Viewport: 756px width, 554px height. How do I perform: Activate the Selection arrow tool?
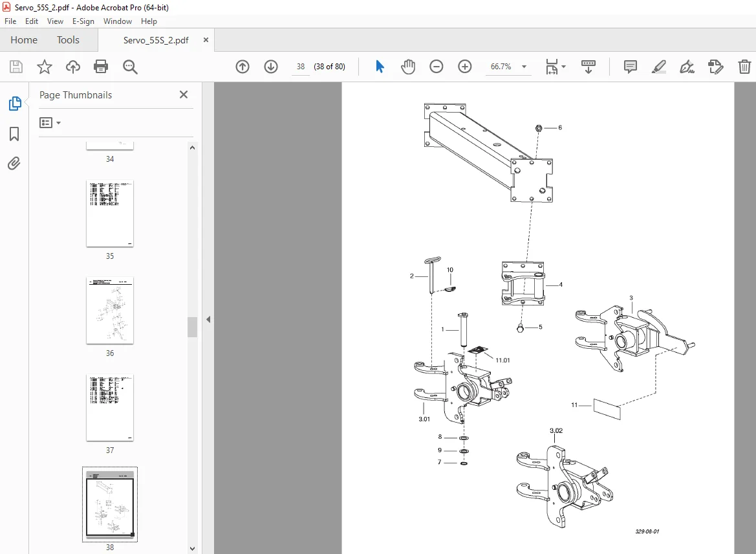point(380,67)
